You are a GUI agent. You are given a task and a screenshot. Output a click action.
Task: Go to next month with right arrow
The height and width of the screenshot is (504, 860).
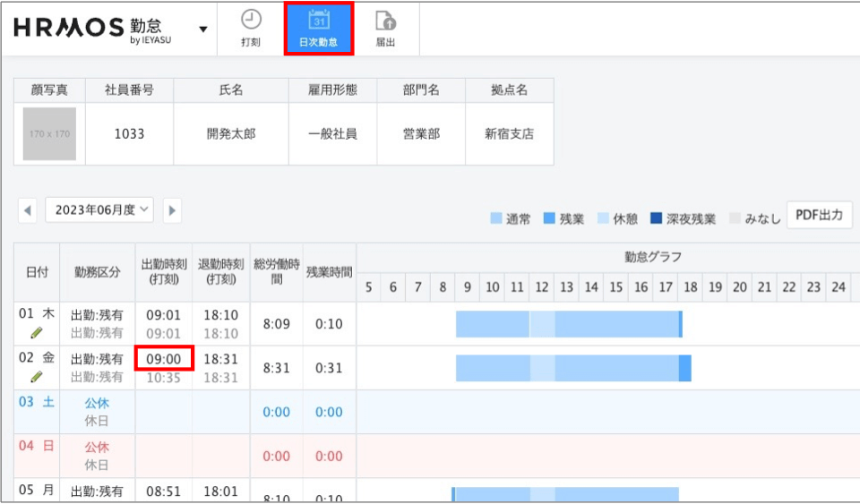coord(172,210)
